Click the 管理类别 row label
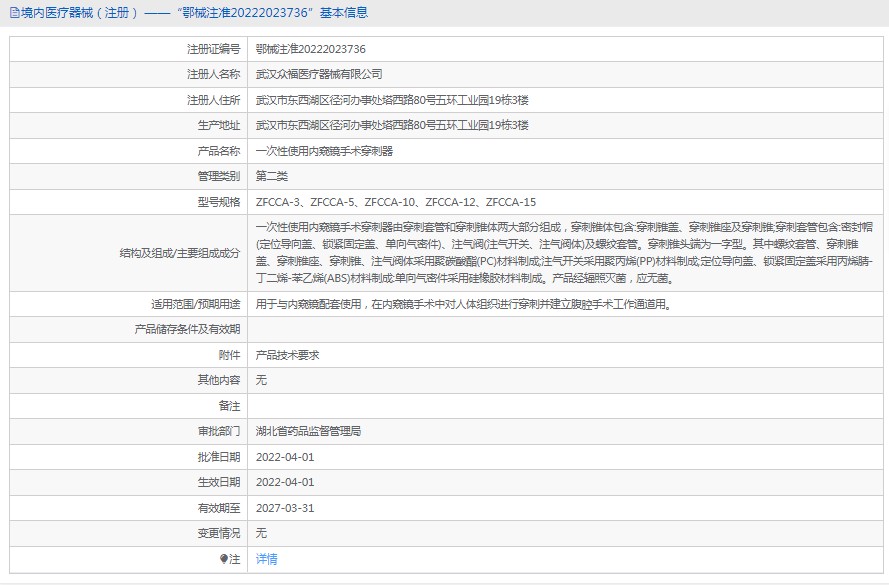 pos(219,176)
